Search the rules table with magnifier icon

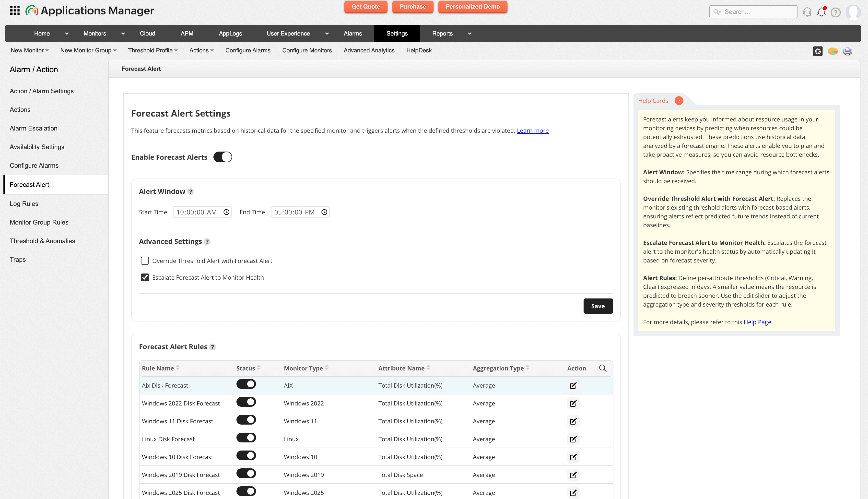[602, 368]
